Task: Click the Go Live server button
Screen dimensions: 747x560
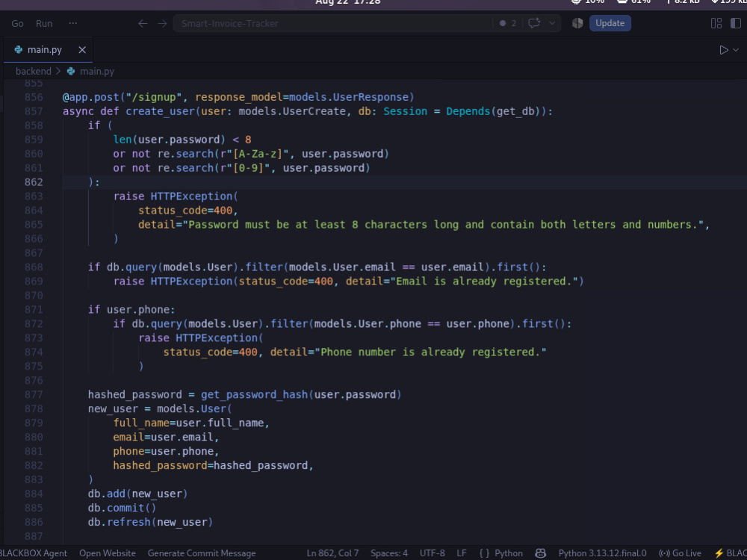Action: click(680, 553)
